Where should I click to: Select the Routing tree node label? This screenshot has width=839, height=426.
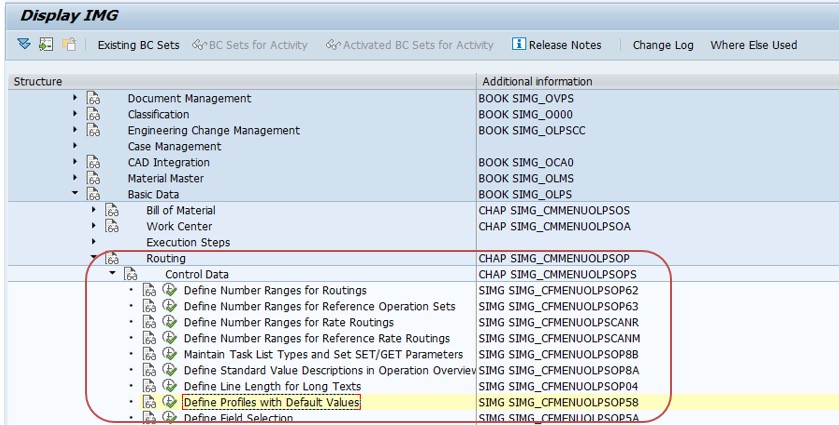tap(166, 258)
